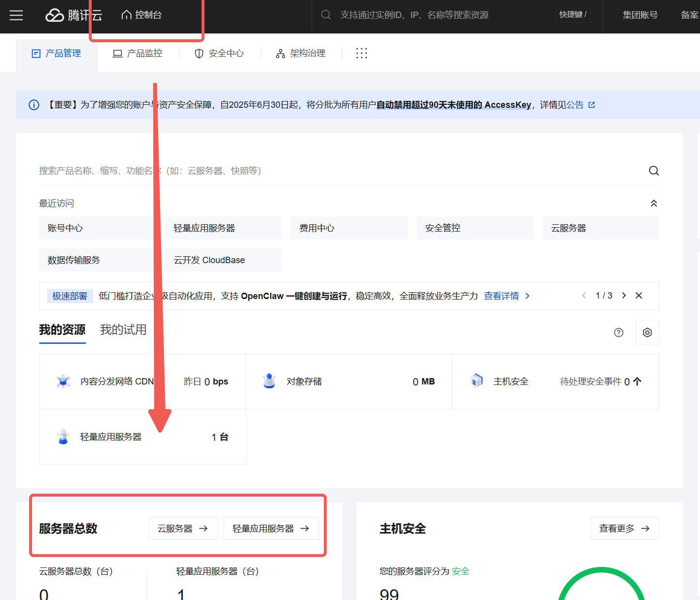700x600 pixels.
Task: Open the 内容分发网络 CDN resource card
Action: (143, 382)
